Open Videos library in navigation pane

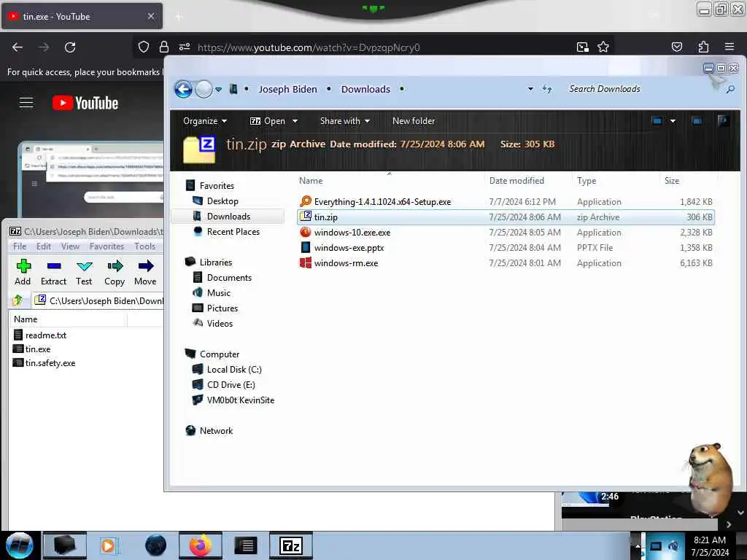(212, 323)
